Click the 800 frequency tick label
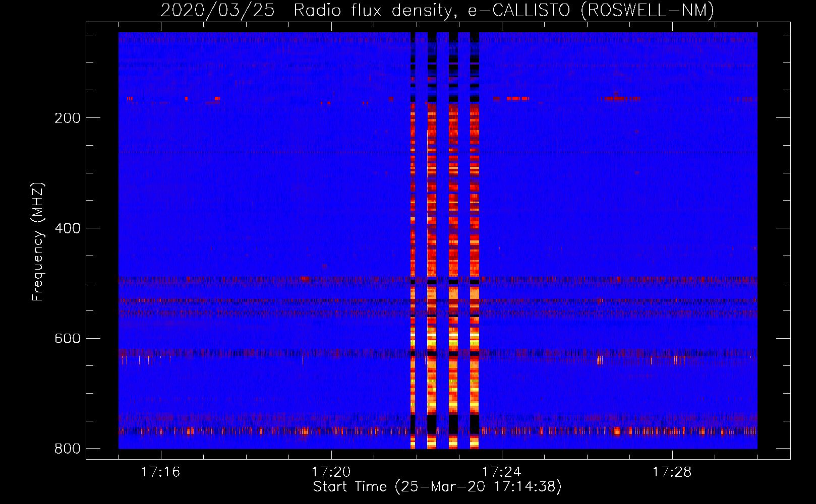This screenshot has height=504, width=816. click(x=68, y=449)
